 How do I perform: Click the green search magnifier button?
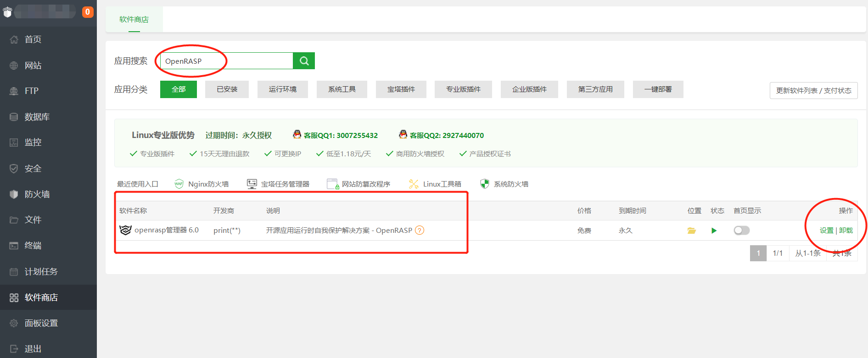pyautogui.click(x=304, y=61)
